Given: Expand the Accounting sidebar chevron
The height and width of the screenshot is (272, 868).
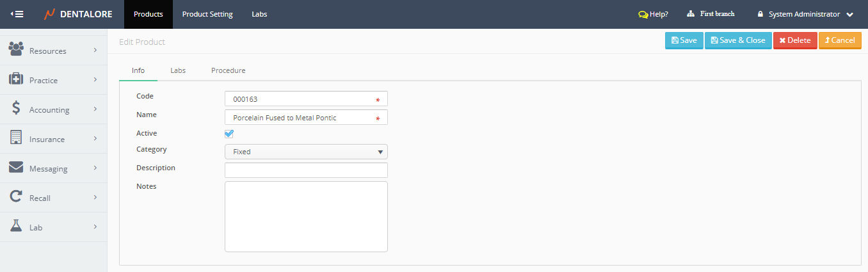Looking at the screenshot, I should pos(95,109).
